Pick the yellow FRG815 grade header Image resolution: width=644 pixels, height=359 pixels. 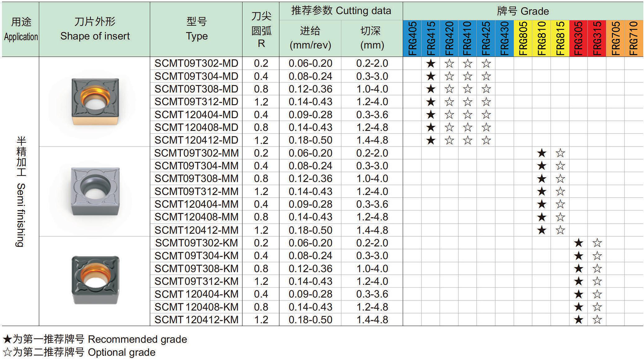pyautogui.click(x=560, y=38)
